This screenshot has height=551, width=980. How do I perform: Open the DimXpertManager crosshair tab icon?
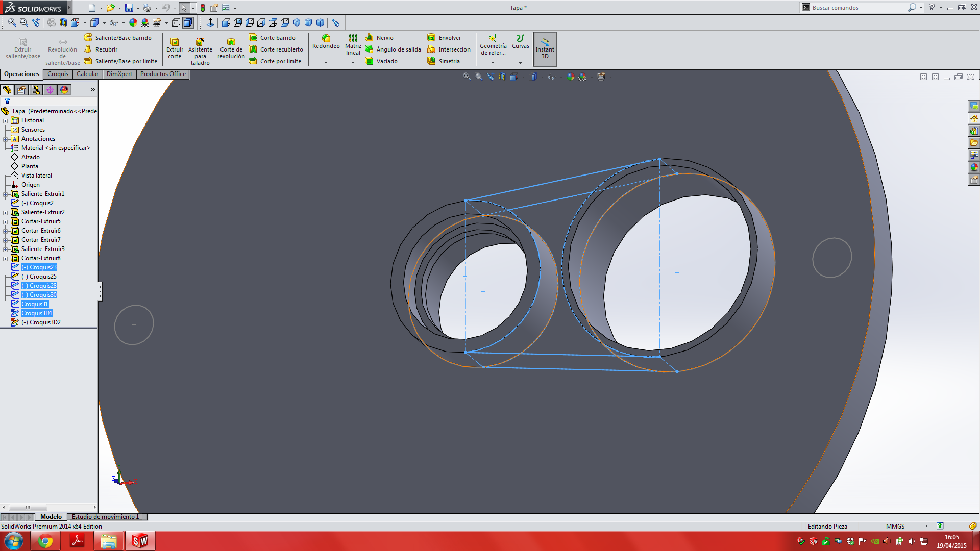pyautogui.click(x=50, y=90)
